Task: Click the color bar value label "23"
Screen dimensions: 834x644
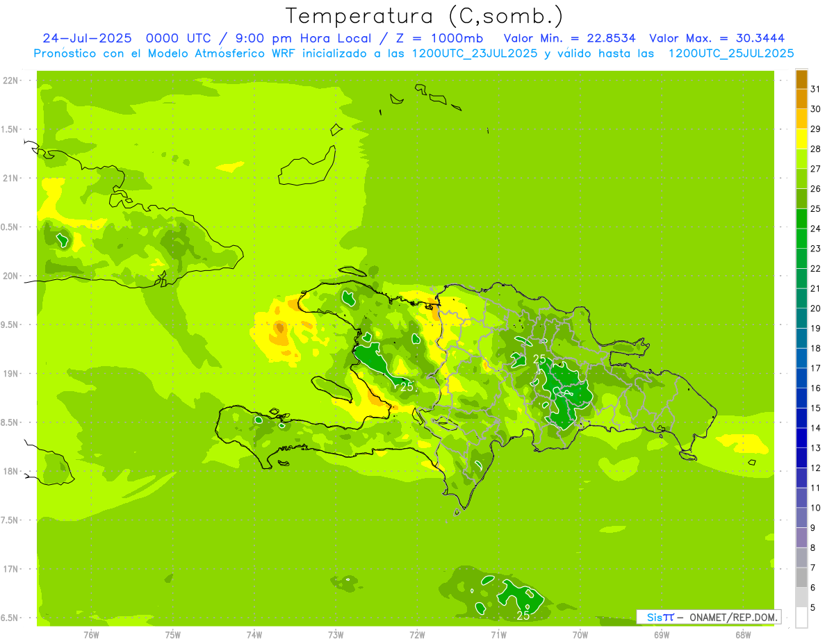Action: click(816, 249)
